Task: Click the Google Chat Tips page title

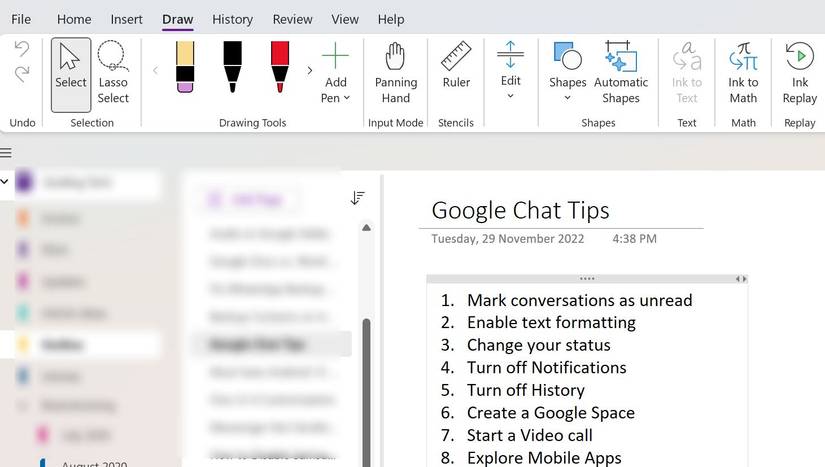Action: pos(520,210)
